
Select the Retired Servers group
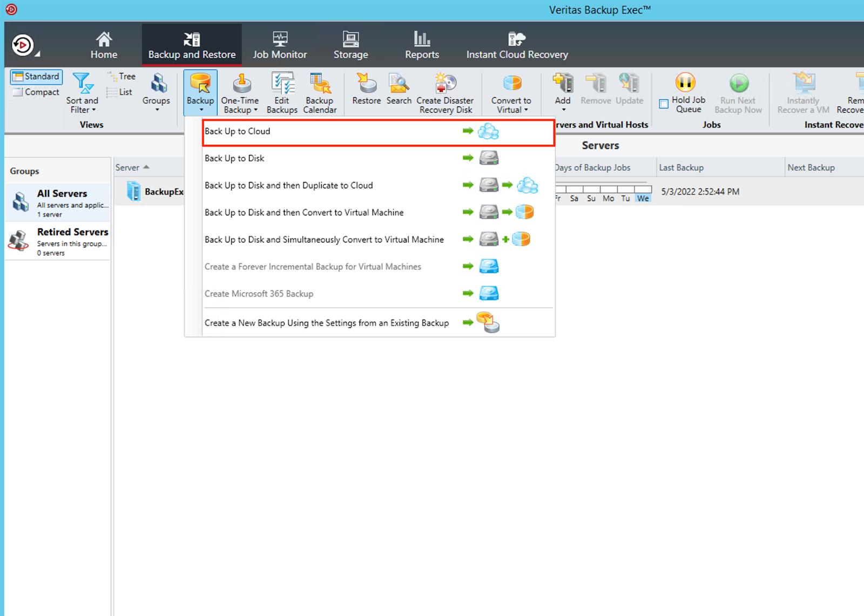click(58, 241)
